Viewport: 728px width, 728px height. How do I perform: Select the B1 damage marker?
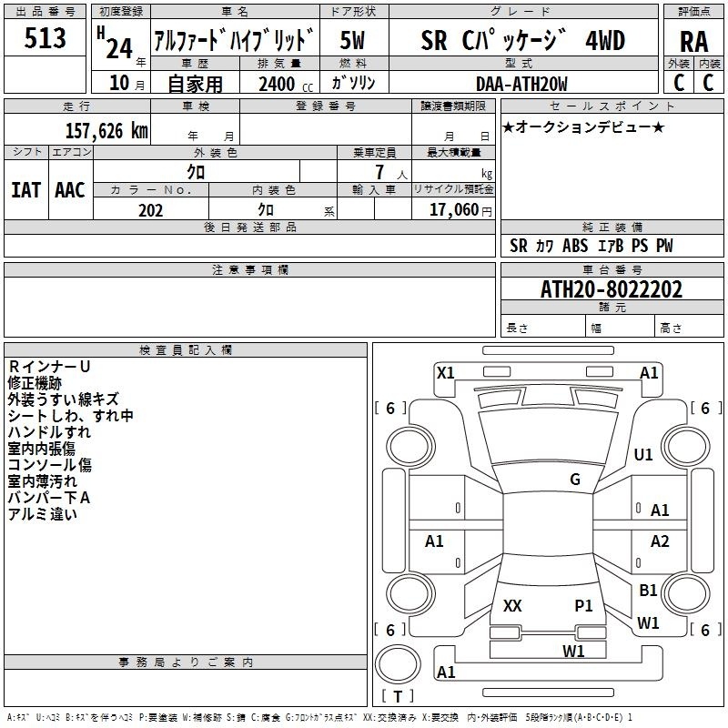pyautogui.click(x=648, y=591)
